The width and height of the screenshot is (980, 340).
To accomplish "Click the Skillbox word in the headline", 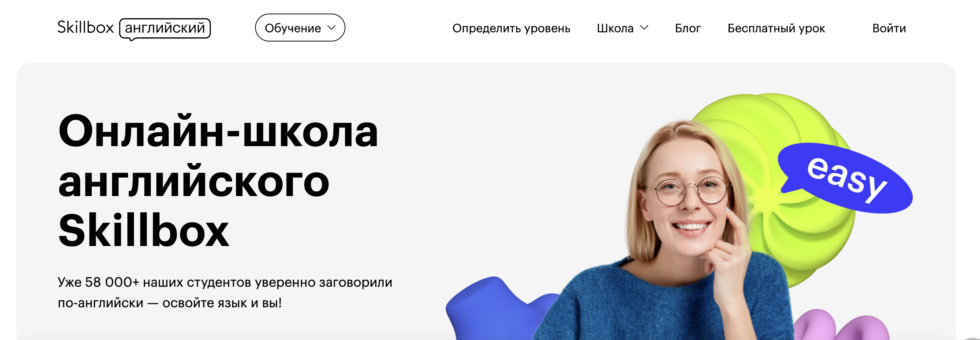I will [x=144, y=231].
